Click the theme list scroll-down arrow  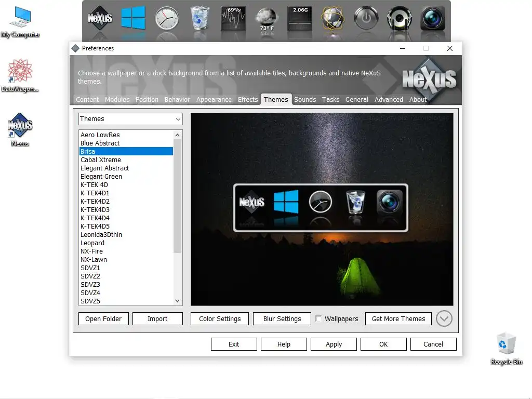click(x=178, y=301)
